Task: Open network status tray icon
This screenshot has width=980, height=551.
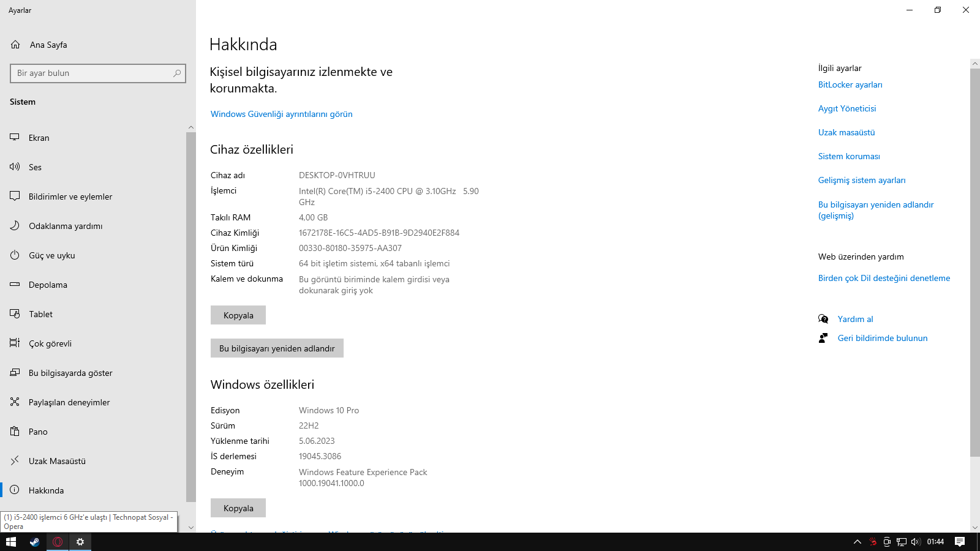Action: point(902,542)
